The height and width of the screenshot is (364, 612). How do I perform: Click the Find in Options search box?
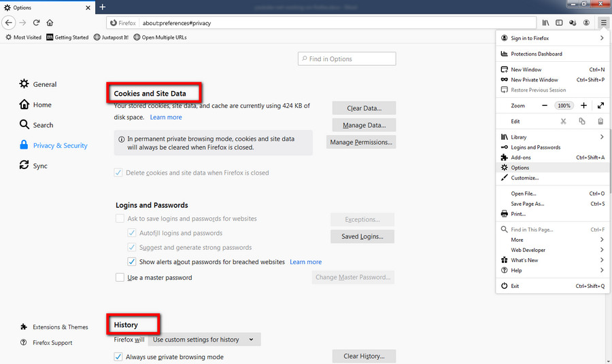(347, 59)
